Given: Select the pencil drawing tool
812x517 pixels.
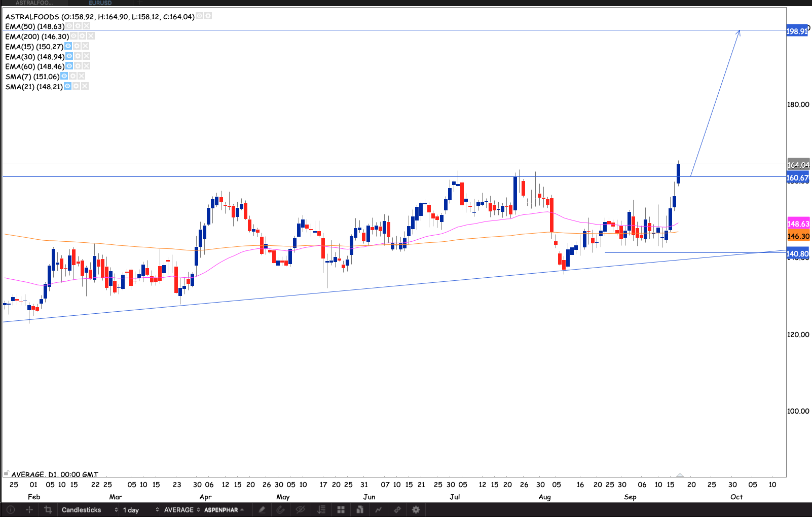Looking at the screenshot, I should click(262, 510).
